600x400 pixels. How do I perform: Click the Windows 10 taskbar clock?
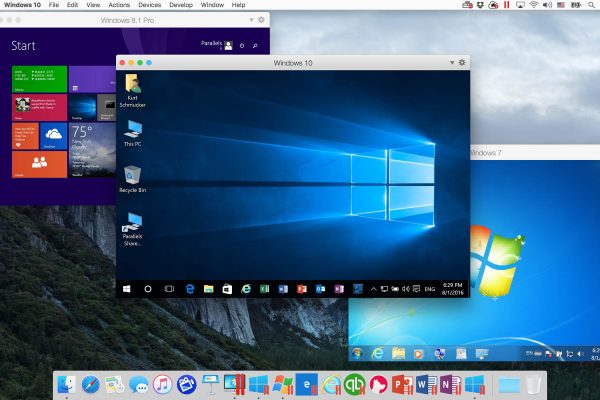pos(453,289)
